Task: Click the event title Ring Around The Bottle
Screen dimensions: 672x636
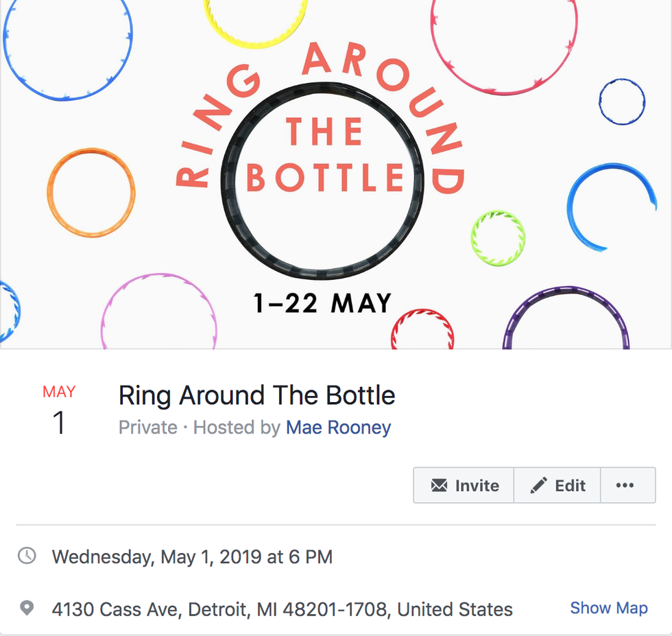Action: pos(257,396)
